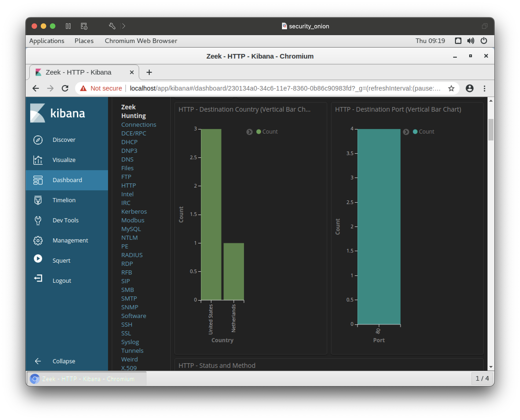Open the browser profile avatar icon
This screenshot has height=420, width=520.
[469, 88]
